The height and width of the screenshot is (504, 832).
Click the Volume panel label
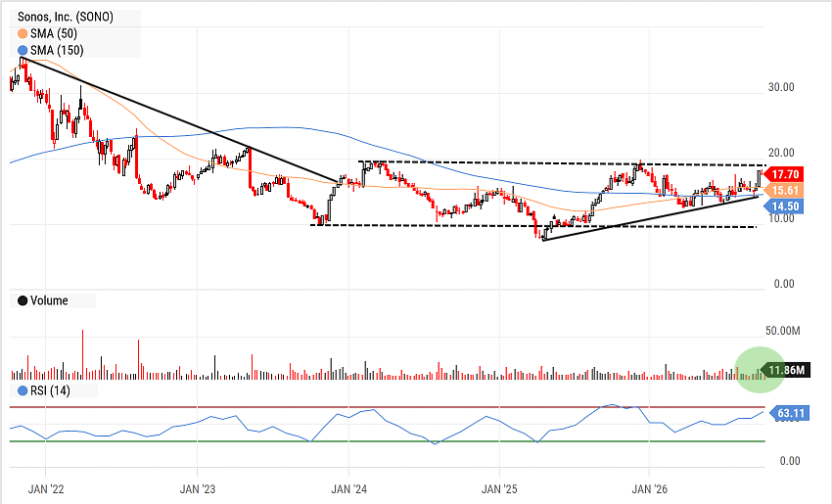tap(49, 300)
